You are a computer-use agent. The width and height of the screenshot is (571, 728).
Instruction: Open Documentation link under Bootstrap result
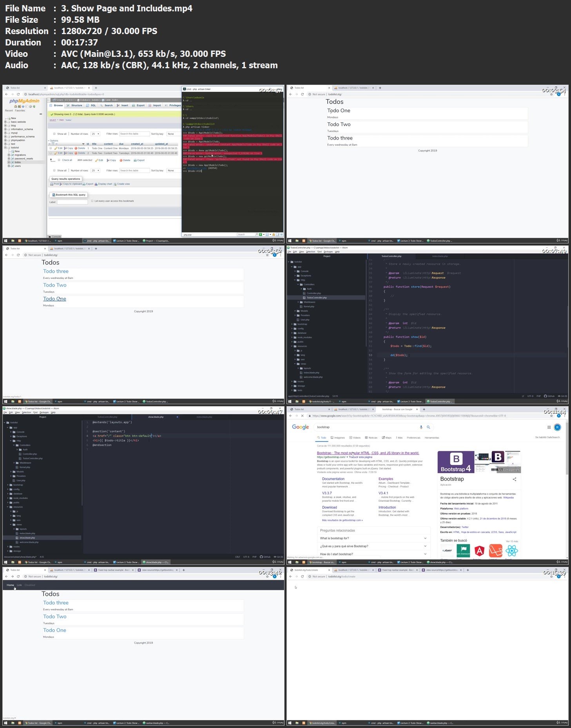333,479
